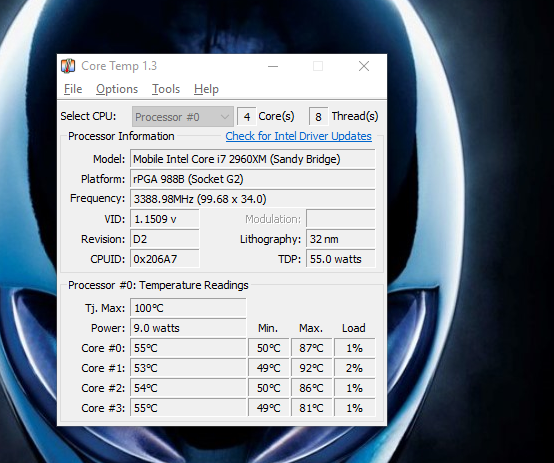Minimize the Core Temp window
Screen dimensions: 554x463
pyautogui.click(x=273, y=66)
